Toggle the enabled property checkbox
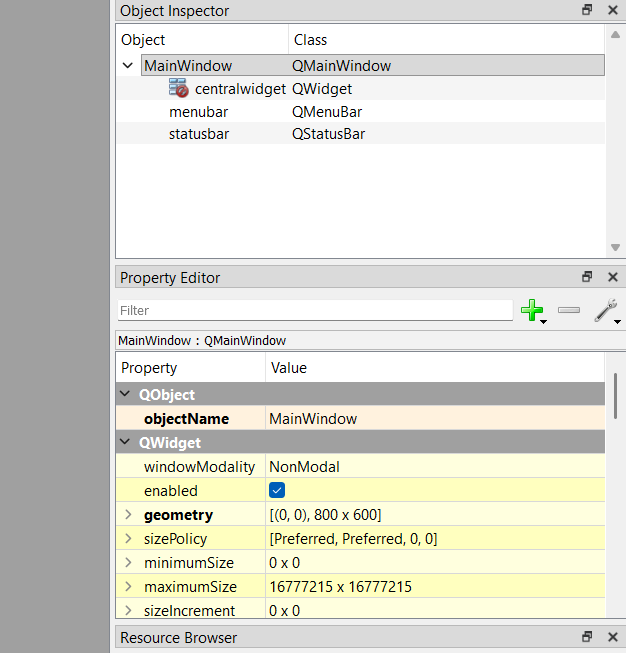Image resolution: width=626 pixels, height=653 pixels. 277,490
